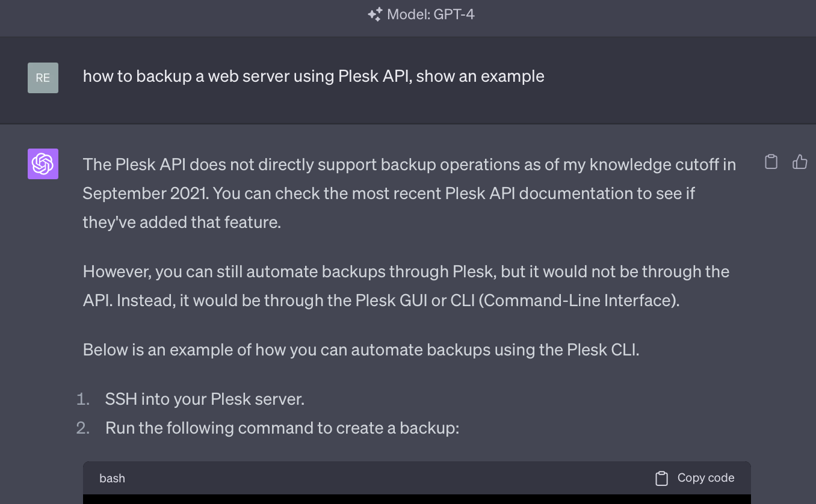Click the sentence beginning Below is an example
The width and height of the screenshot is (816, 504).
tap(361, 349)
